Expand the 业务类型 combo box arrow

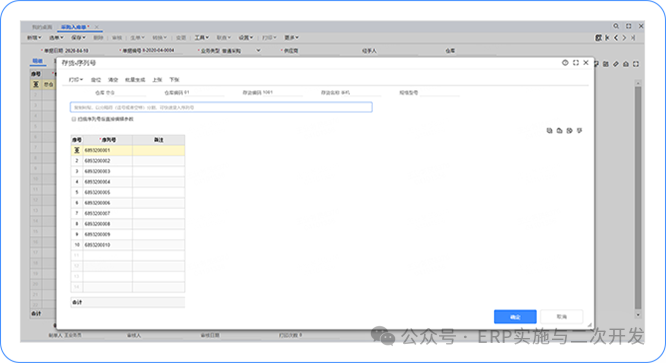coord(258,51)
